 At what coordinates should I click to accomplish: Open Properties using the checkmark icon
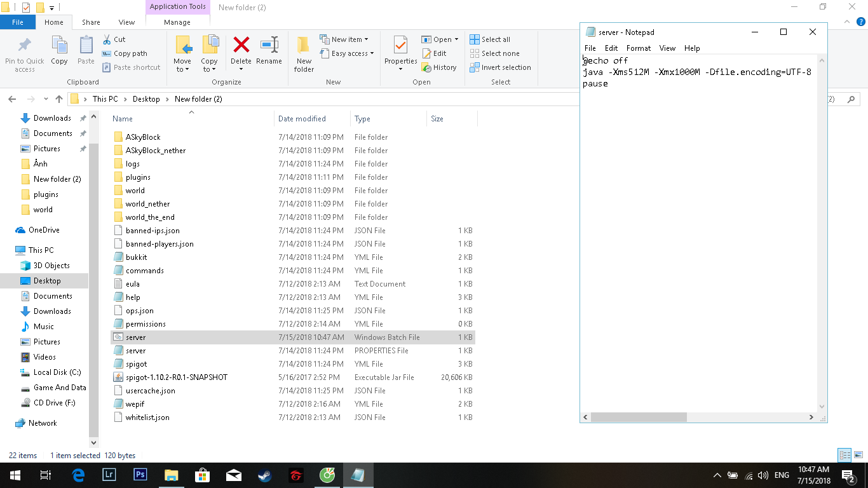pyautogui.click(x=400, y=46)
